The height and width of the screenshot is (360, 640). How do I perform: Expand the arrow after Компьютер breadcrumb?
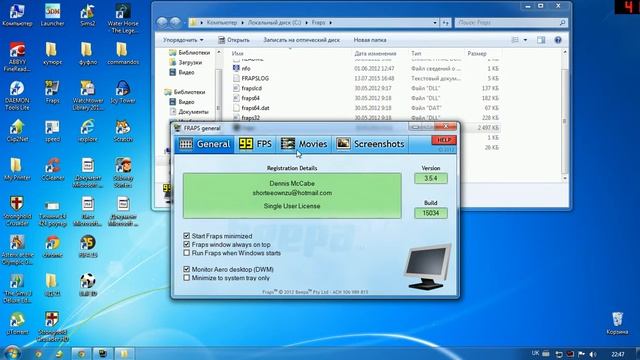242,23
